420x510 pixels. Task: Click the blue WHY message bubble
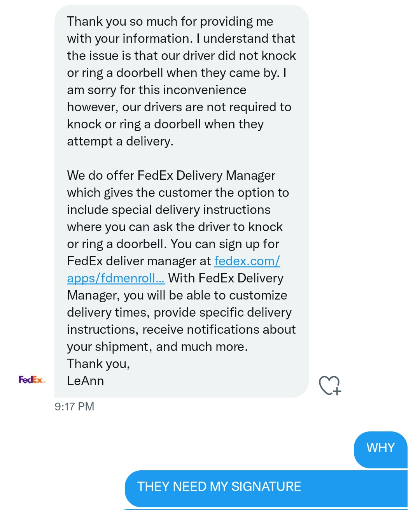380,448
